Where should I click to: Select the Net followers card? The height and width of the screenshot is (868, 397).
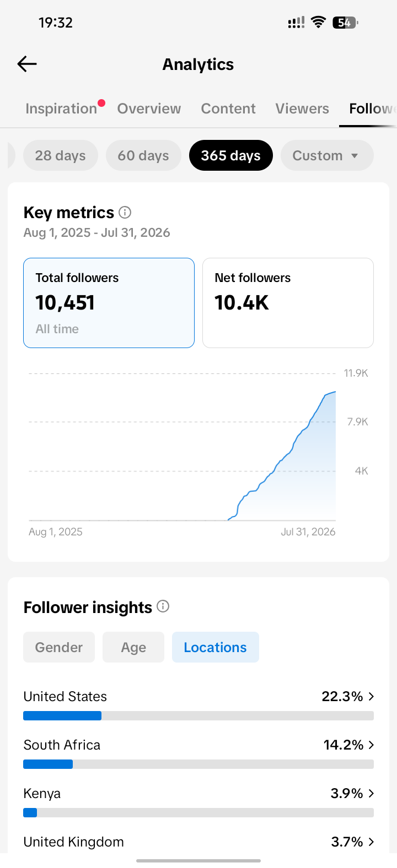(288, 303)
